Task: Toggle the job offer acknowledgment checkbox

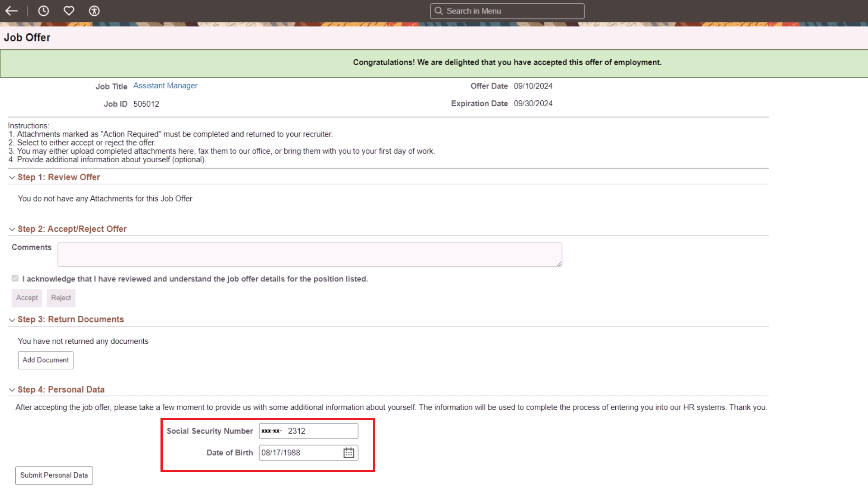Action: pyautogui.click(x=15, y=278)
